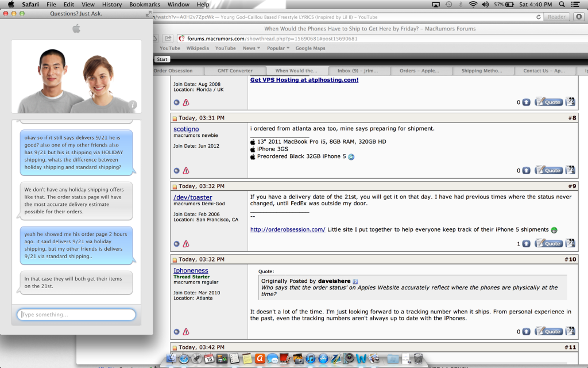This screenshot has height=368, width=588.
Task: Open post #10 permalink number
Action: point(570,259)
